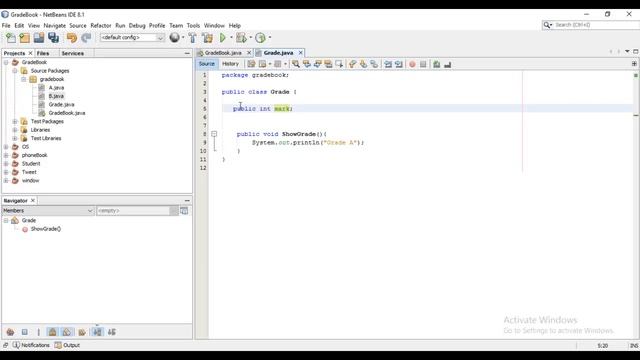
Task: Click the Shift Line Right icon
Action: 399,64
